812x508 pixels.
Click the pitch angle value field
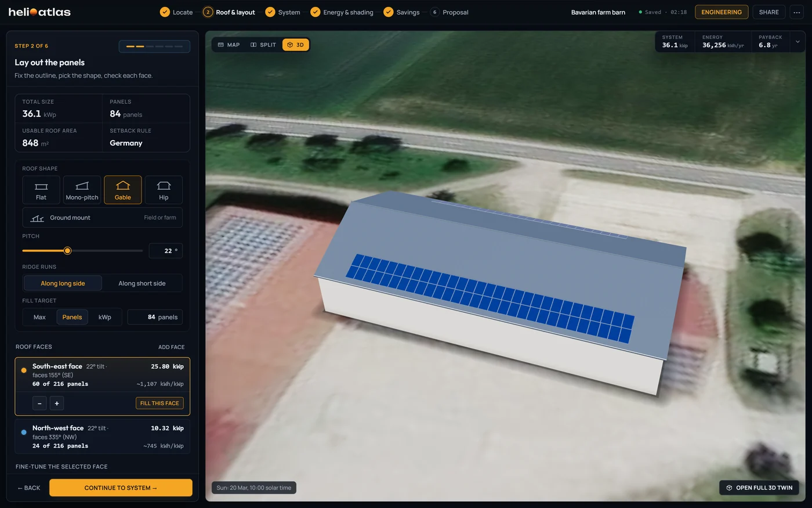pyautogui.click(x=166, y=251)
